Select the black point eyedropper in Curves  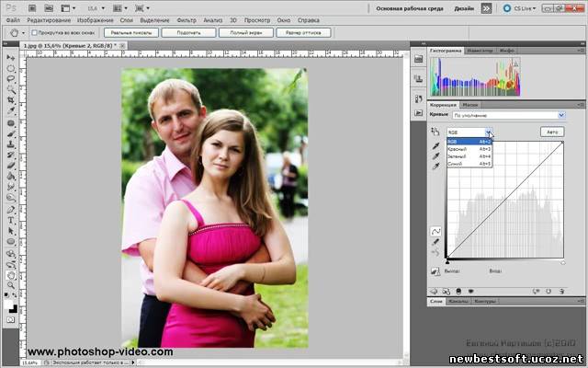[435, 145]
